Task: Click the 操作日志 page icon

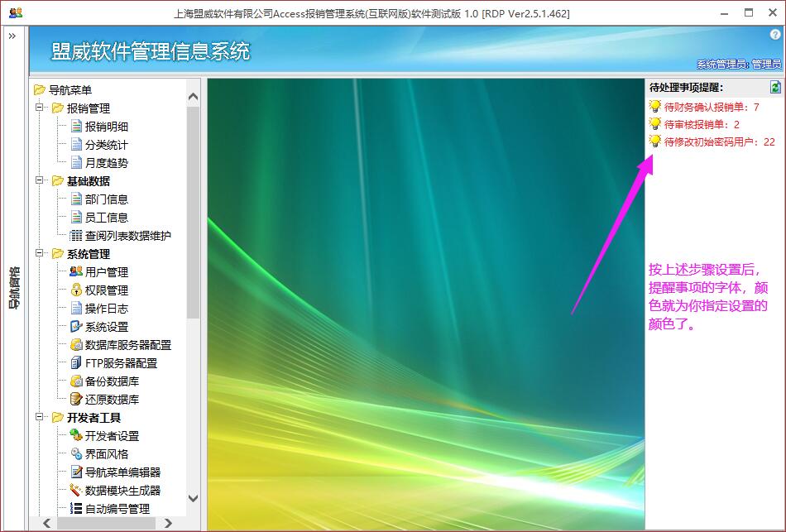Action: [x=76, y=308]
